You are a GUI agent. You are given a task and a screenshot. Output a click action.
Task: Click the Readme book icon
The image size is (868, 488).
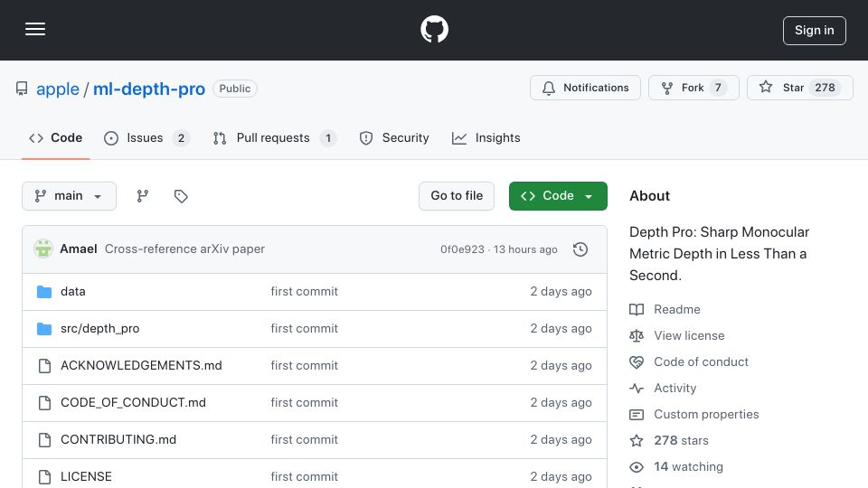pos(637,309)
